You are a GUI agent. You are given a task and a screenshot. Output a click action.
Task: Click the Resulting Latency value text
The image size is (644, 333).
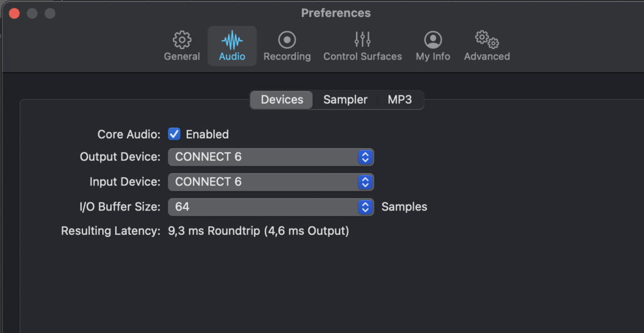tap(258, 231)
